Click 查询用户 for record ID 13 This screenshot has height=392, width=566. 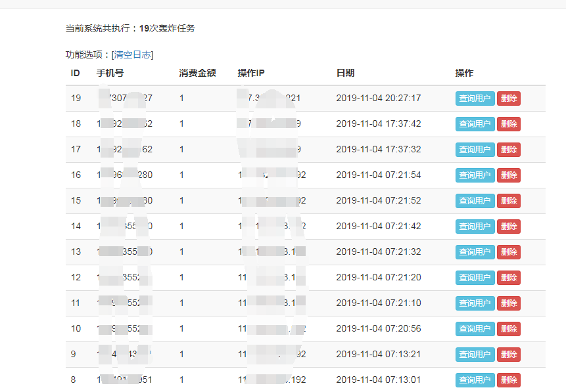coord(475,252)
